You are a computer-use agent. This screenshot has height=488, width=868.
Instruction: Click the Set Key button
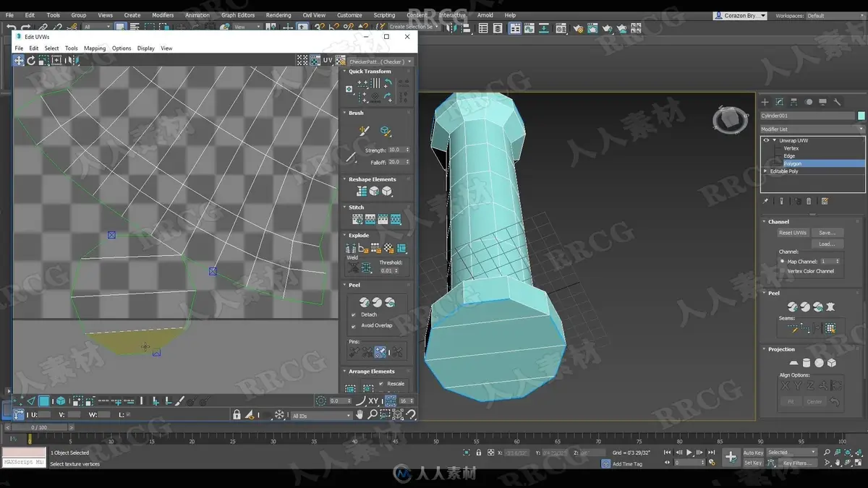[x=753, y=463]
